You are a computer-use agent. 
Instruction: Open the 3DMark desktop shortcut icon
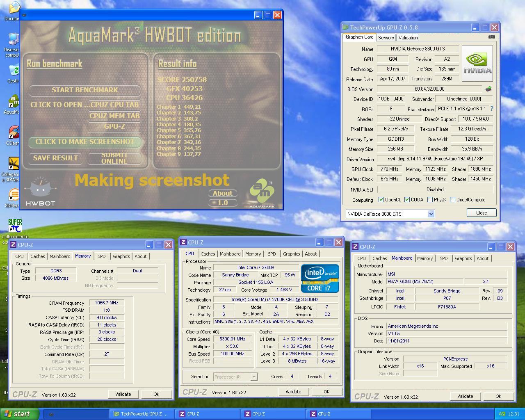pos(13,195)
